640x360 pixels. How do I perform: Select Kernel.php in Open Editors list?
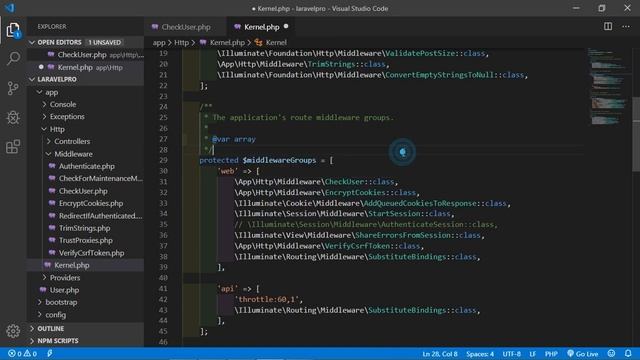click(x=86, y=67)
